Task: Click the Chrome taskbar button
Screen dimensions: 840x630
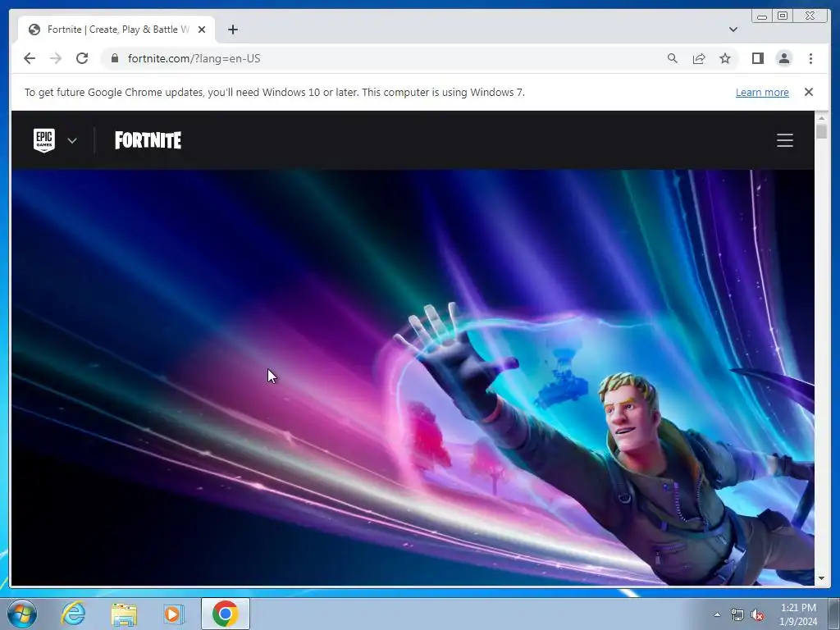Action: (x=226, y=614)
